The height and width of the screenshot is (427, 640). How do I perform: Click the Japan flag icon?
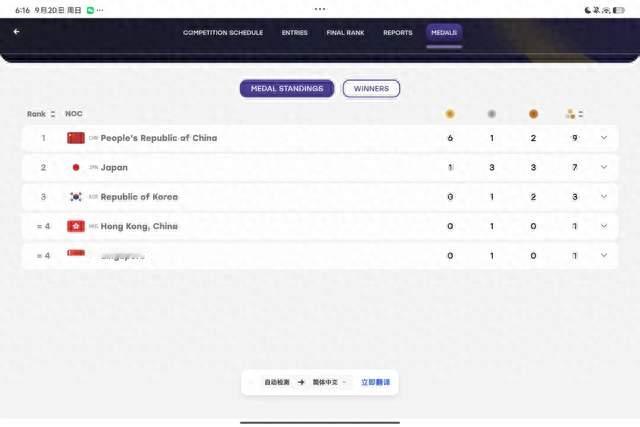(76, 167)
